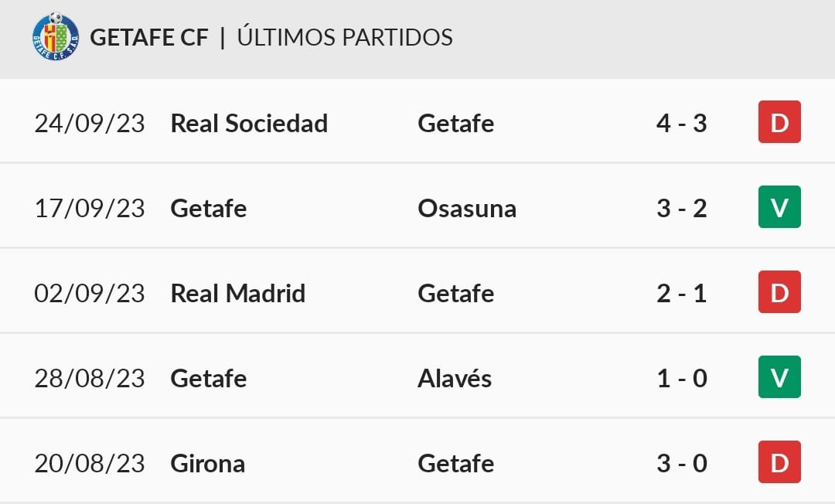Click green V badge for Alavés match
This screenshot has height=504, width=835.
(779, 377)
